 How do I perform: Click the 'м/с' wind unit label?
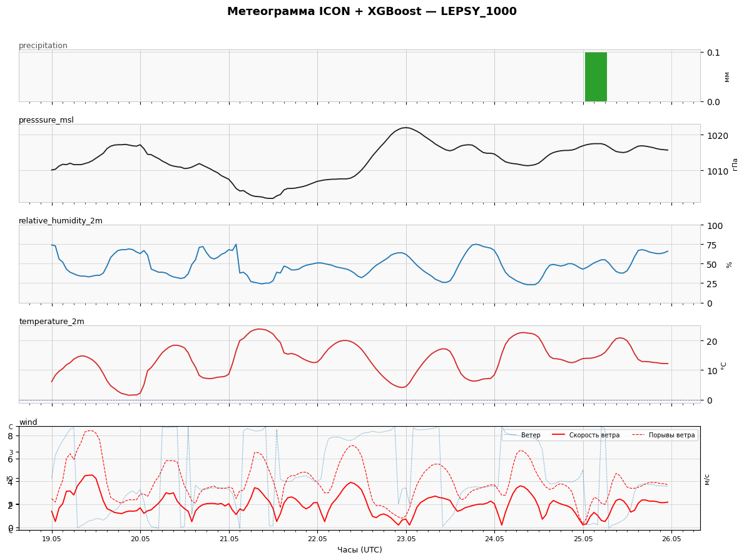click(707, 479)
